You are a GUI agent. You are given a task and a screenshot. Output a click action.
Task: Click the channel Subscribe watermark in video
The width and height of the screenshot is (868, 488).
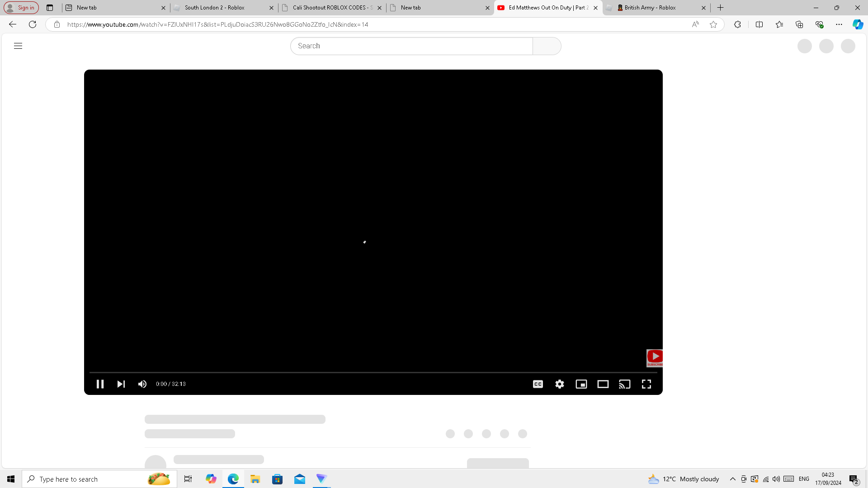[655, 358]
